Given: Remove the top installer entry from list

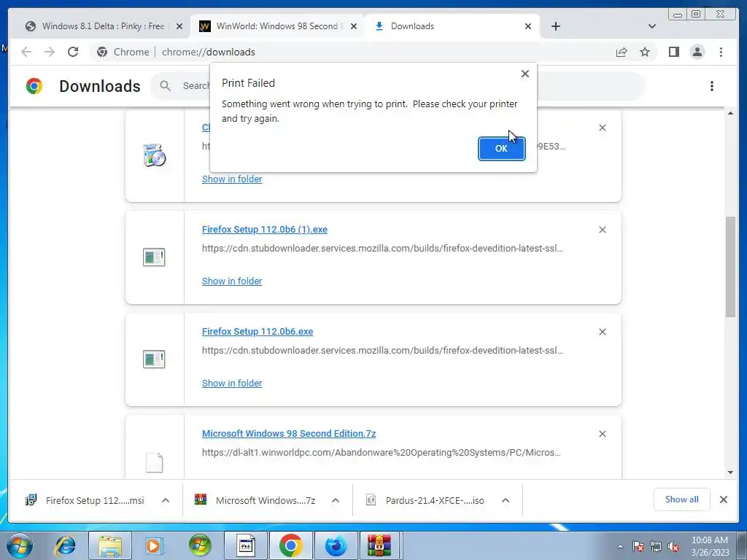Looking at the screenshot, I should [x=602, y=128].
